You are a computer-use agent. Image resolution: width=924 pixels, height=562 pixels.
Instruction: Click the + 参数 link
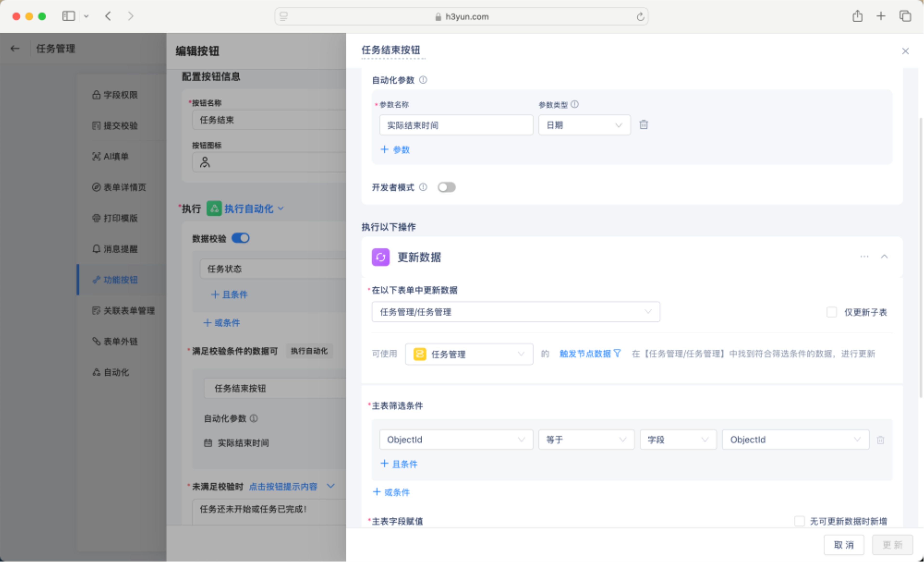click(x=395, y=150)
